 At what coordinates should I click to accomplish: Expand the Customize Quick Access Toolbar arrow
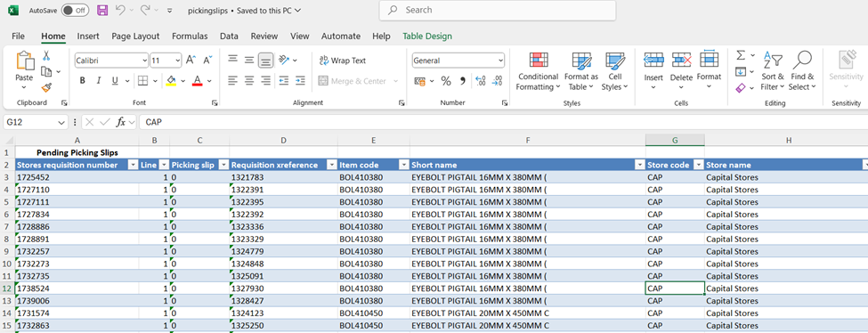169,11
